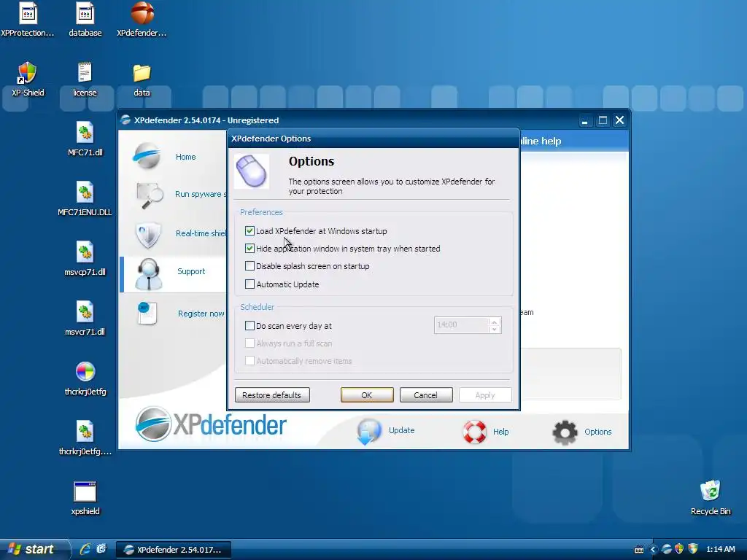Enable the Automatic Update checkbox
Viewport: 747px width, 560px height.
pyautogui.click(x=249, y=284)
